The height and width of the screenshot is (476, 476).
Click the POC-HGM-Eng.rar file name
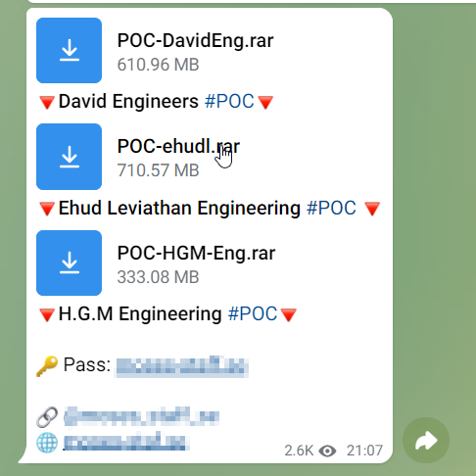[196, 253]
